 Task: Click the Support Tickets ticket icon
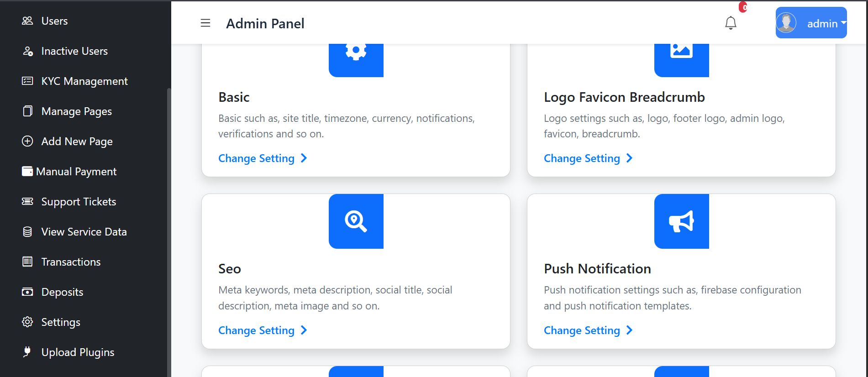click(x=27, y=202)
